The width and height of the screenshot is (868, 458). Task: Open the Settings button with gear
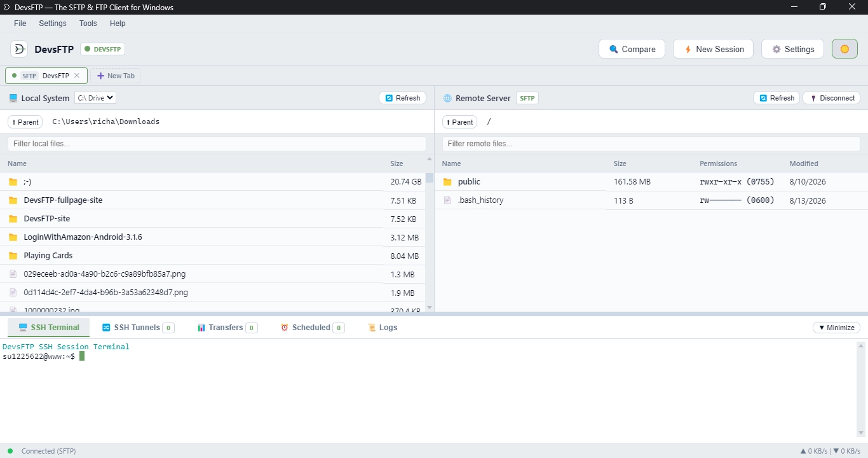pyautogui.click(x=792, y=49)
